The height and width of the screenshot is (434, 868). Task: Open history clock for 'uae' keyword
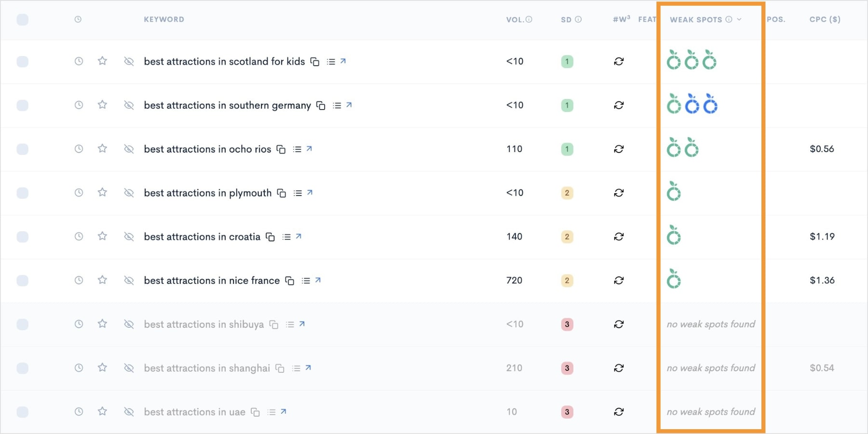point(79,412)
